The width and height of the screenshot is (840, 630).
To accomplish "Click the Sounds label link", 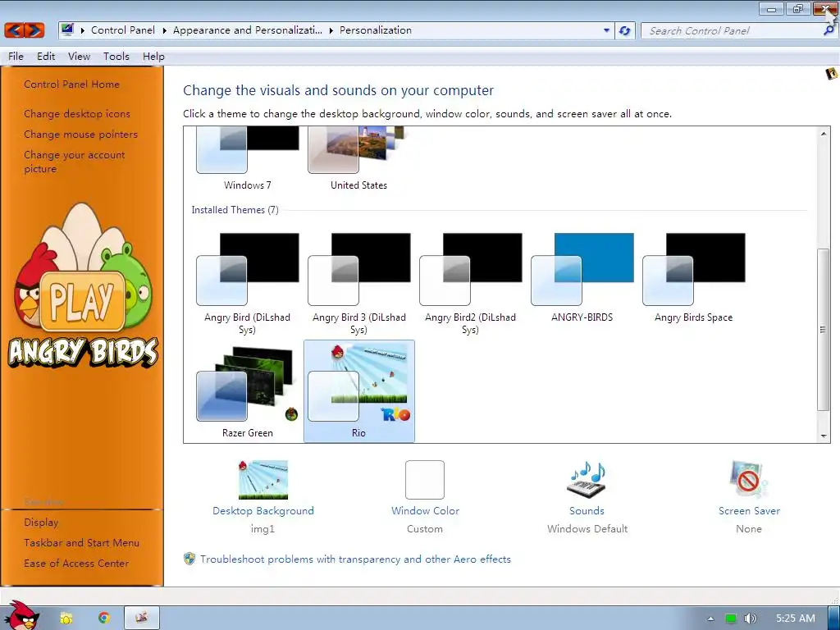I will point(587,510).
